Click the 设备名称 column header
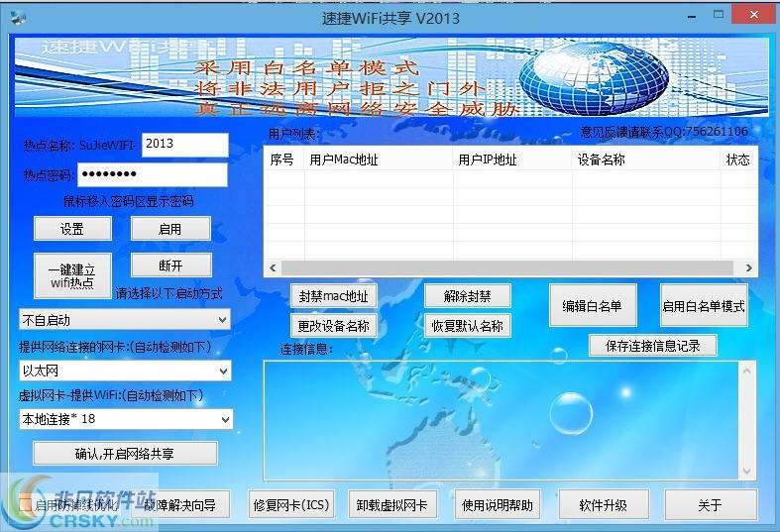The width and height of the screenshot is (780, 532). (646, 160)
